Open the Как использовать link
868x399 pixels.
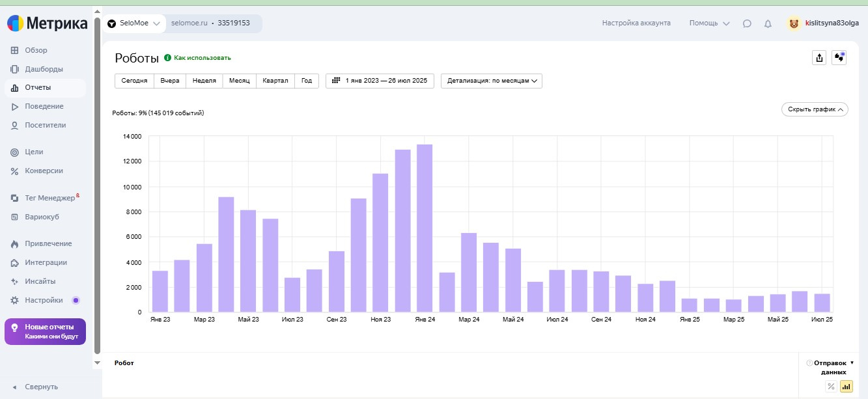pyautogui.click(x=202, y=58)
